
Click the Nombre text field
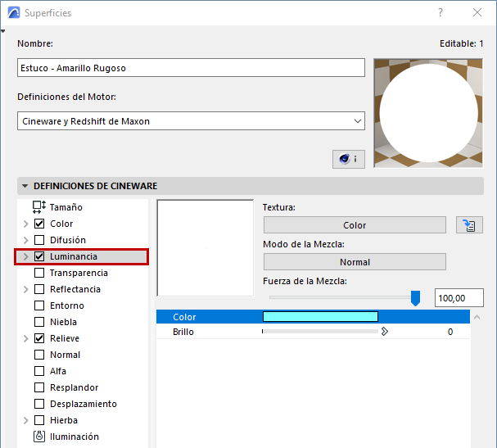pyautogui.click(x=191, y=68)
